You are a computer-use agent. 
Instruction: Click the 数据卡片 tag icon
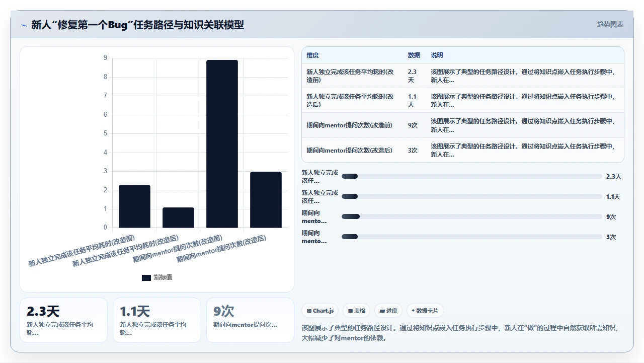413,311
